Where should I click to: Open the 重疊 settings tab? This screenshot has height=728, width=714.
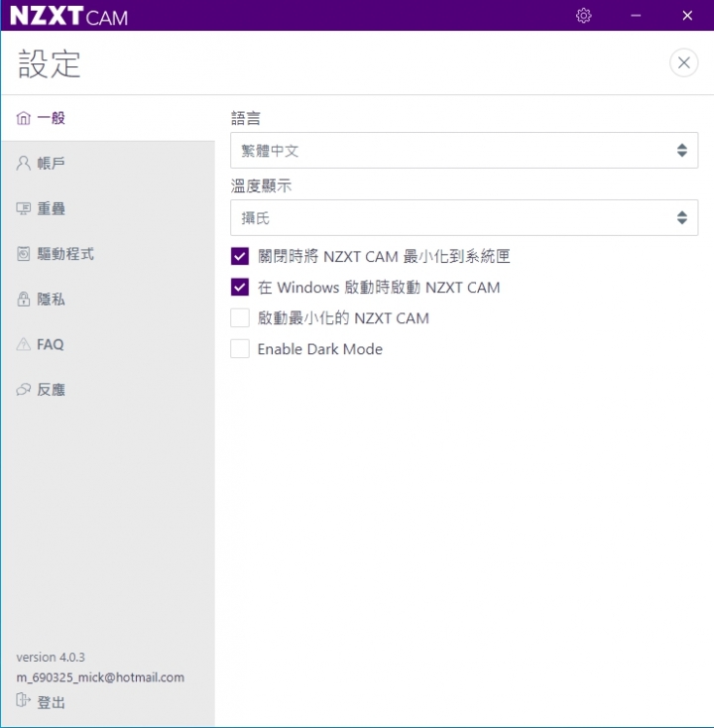click(x=108, y=208)
